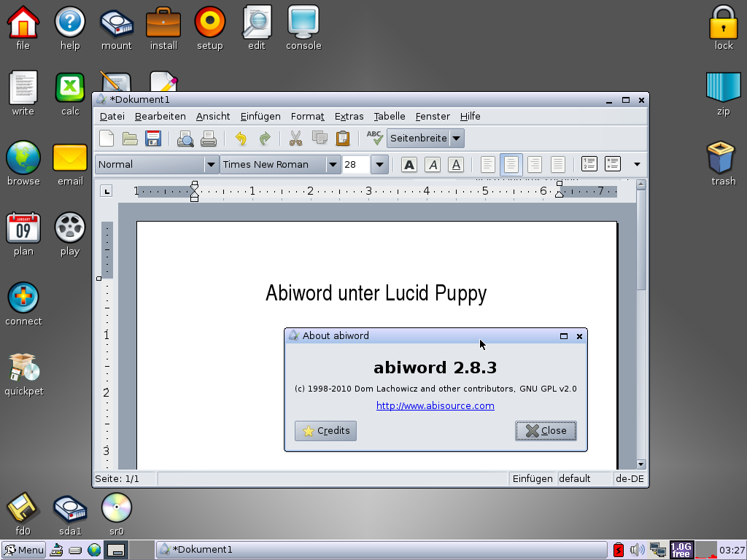The width and height of the screenshot is (747, 560).
Task: Paste from clipboard with the clipboard icon
Action: tap(343, 139)
